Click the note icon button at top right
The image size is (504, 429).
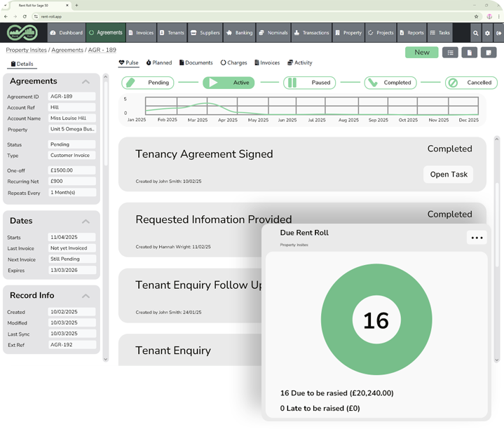tap(489, 53)
